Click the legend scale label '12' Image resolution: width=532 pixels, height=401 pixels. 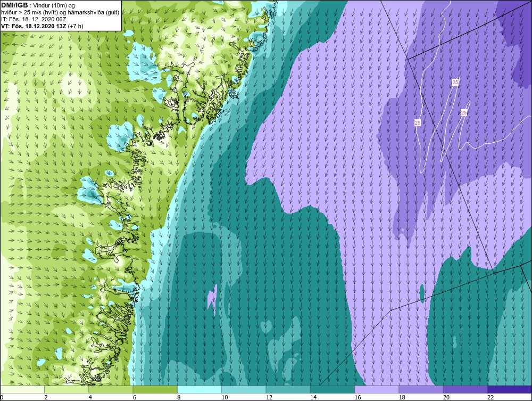(269, 398)
